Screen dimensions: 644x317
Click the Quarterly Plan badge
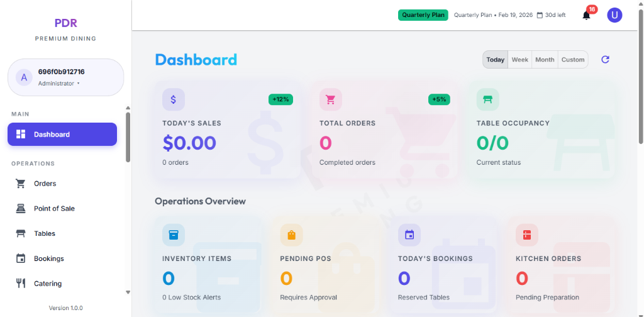point(421,15)
